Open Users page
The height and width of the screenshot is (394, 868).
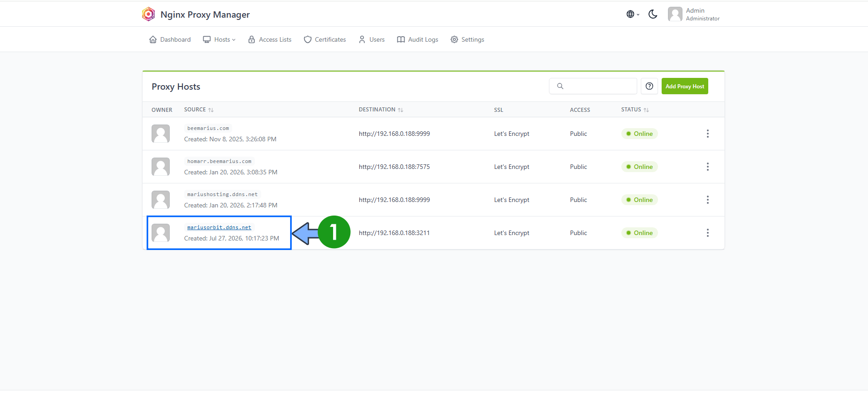coord(372,39)
